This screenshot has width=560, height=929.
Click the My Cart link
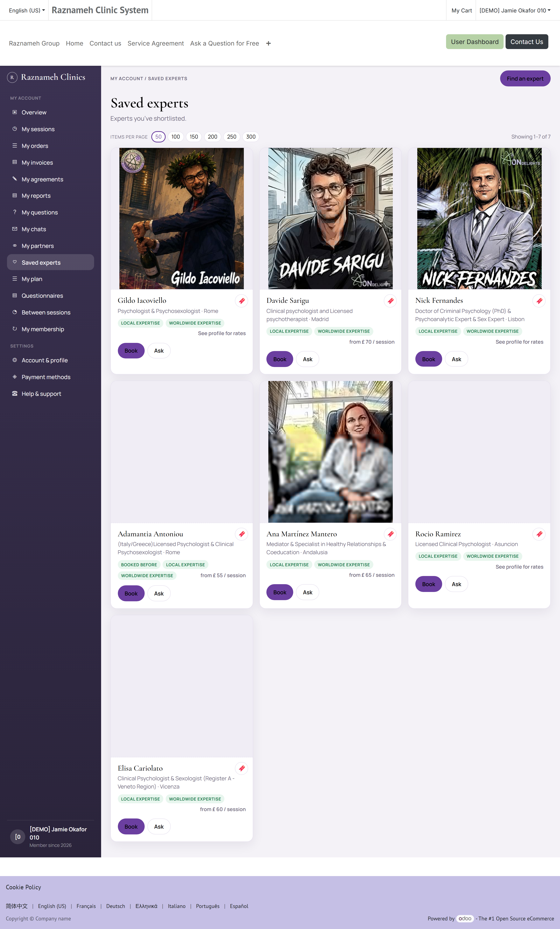click(x=462, y=11)
